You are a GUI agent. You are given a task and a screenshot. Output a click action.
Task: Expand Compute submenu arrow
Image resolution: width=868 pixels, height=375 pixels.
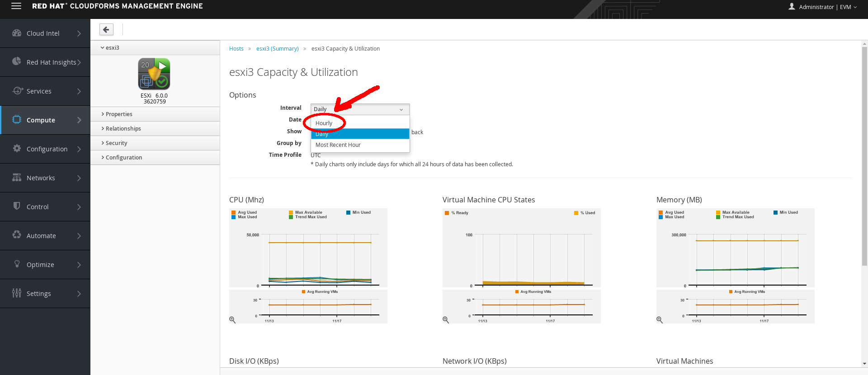(79, 120)
